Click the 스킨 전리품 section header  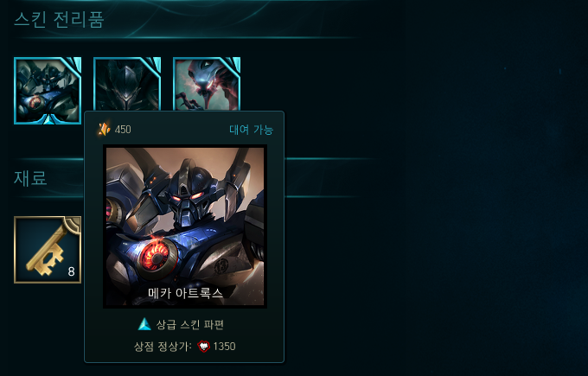(x=59, y=20)
